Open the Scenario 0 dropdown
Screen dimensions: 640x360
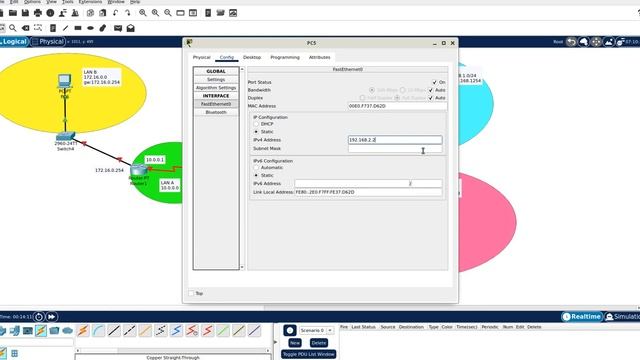(316, 330)
